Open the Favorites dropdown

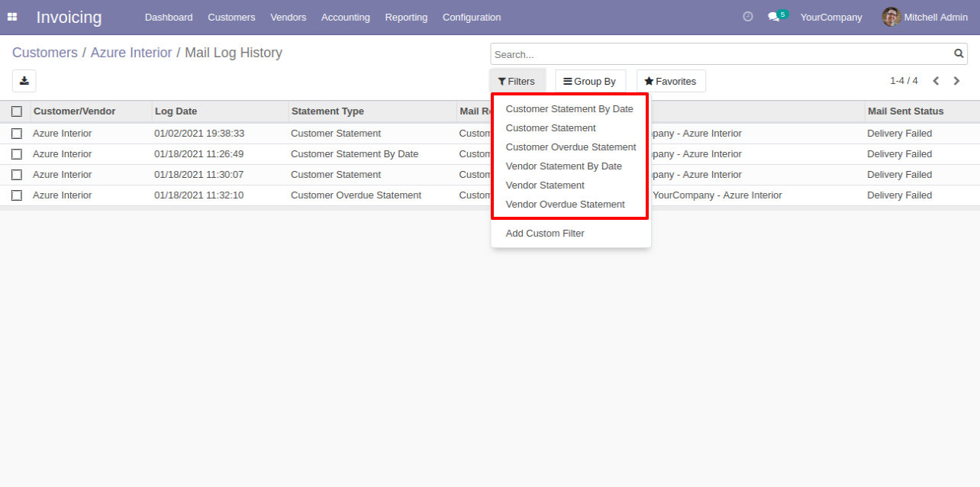click(x=671, y=81)
